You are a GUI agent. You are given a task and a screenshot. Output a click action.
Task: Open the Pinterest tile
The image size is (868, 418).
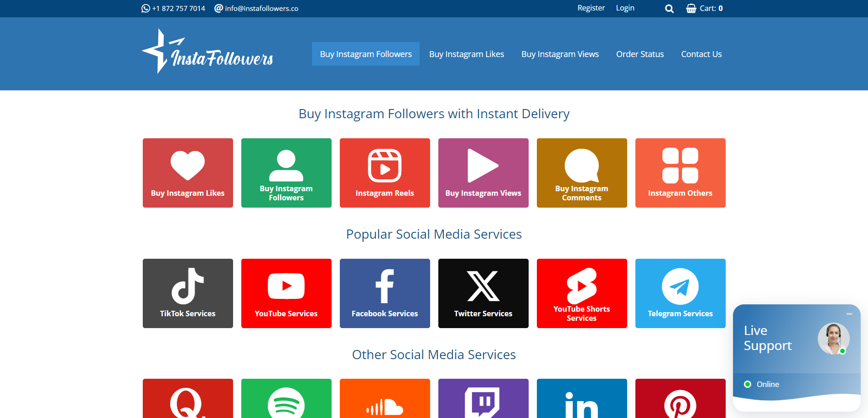681,398
